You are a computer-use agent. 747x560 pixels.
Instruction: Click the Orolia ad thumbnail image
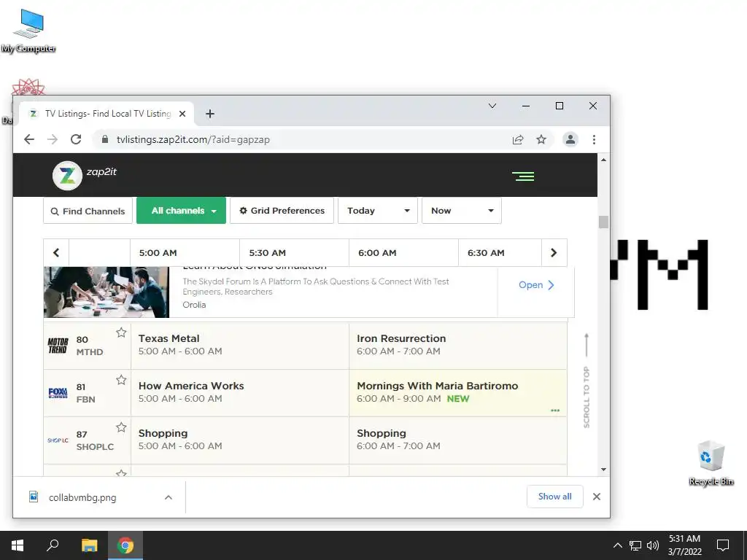[107, 292]
